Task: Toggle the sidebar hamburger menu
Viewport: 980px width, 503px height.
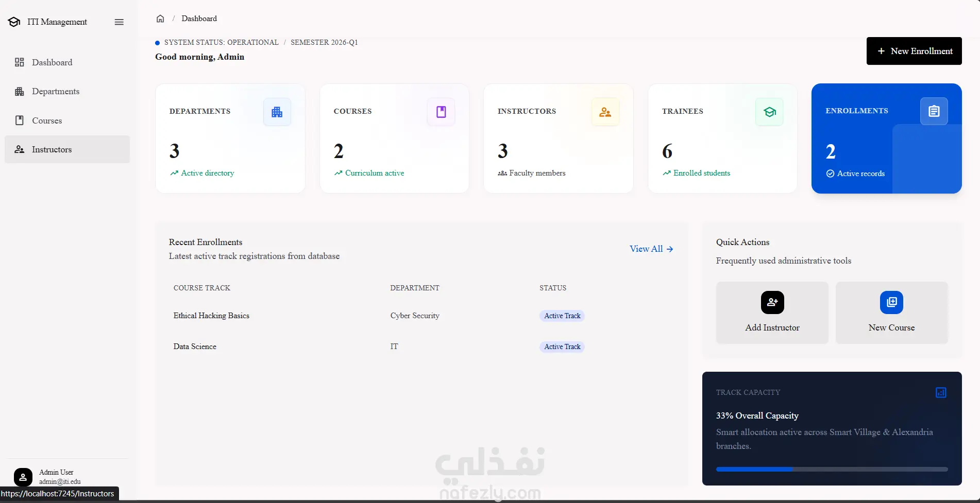Action: tap(119, 22)
